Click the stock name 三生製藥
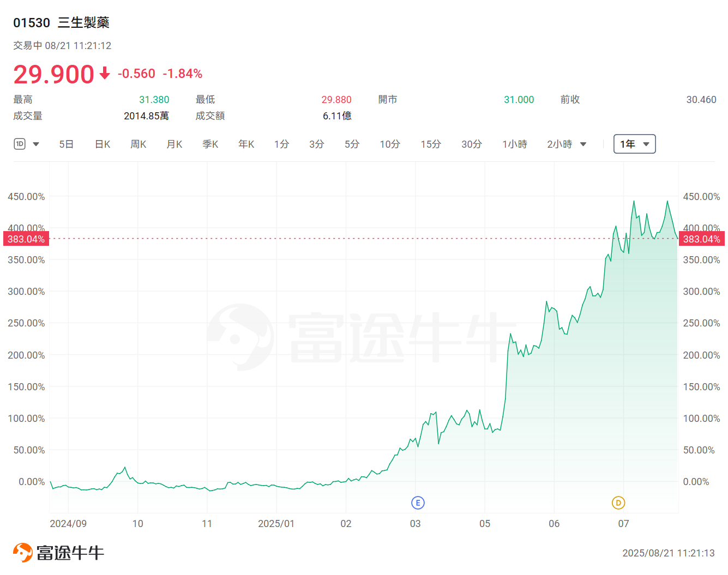 click(83, 23)
